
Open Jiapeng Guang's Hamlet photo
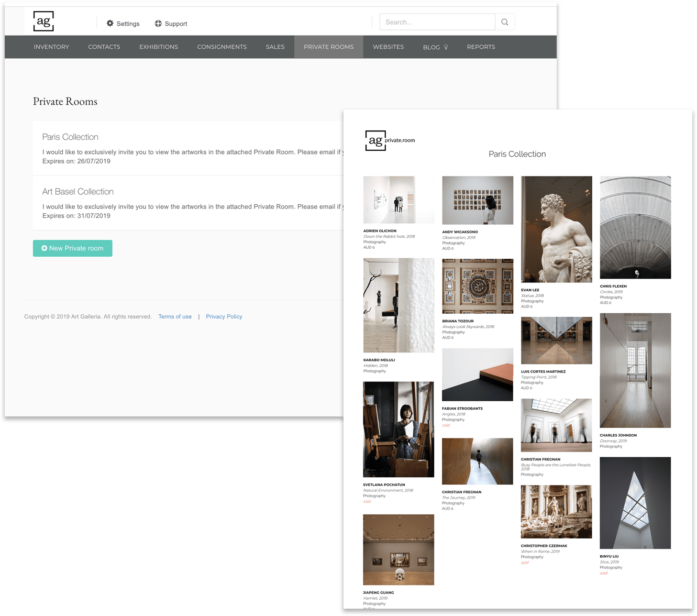pos(399,549)
